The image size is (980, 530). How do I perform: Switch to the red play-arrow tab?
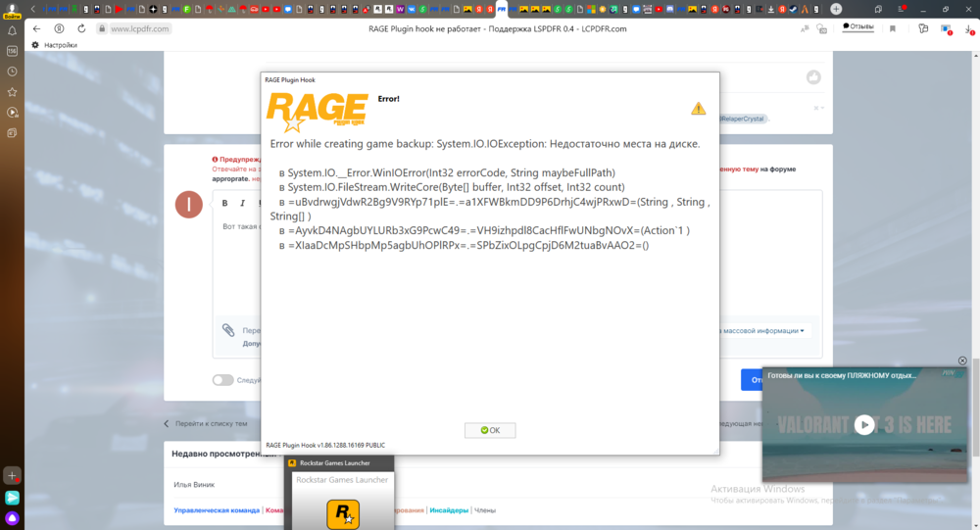(119, 9)
